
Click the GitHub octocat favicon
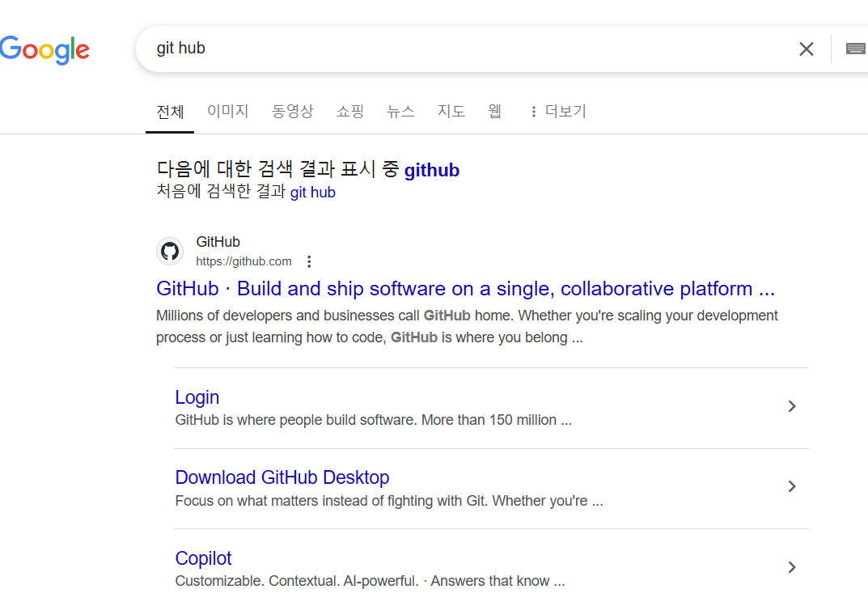(x=170, y=252)
